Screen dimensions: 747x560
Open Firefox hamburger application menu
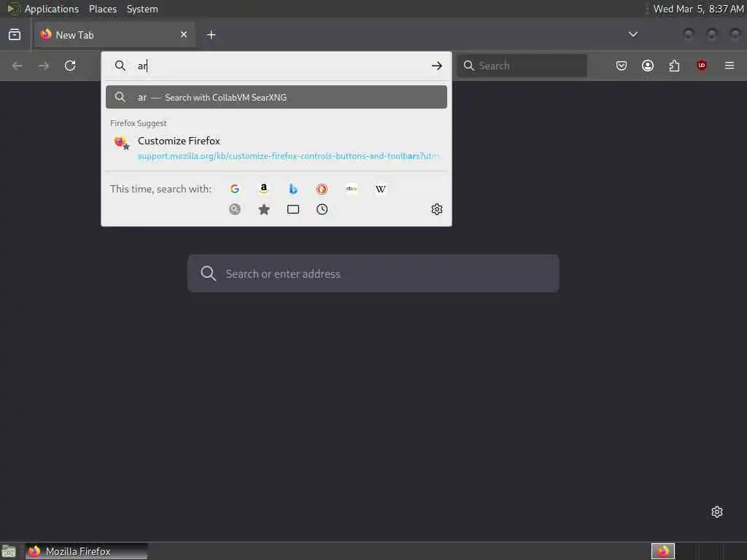tap(729, 65)
